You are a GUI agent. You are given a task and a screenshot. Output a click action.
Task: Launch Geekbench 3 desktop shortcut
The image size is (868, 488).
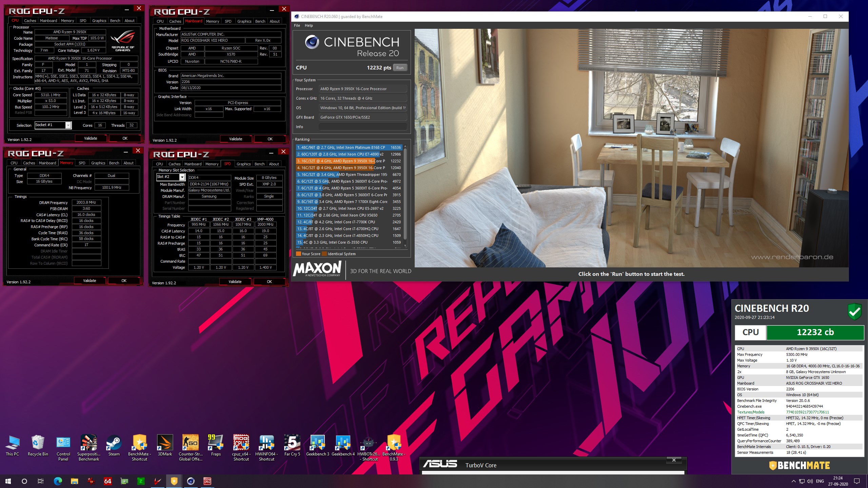[x=317, y=446]
